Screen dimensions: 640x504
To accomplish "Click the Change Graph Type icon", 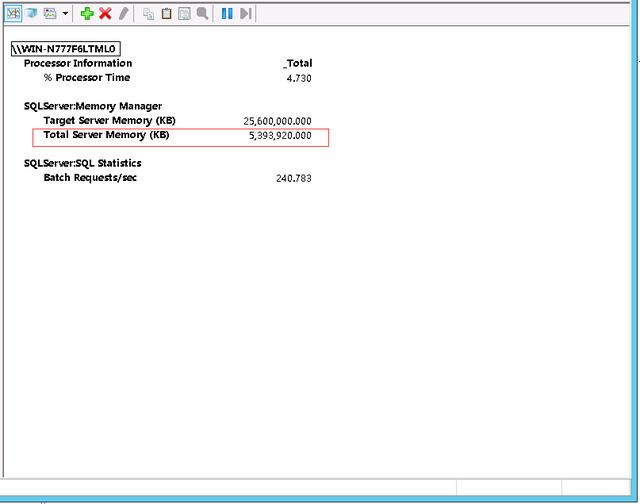I will tap(50, 13).
